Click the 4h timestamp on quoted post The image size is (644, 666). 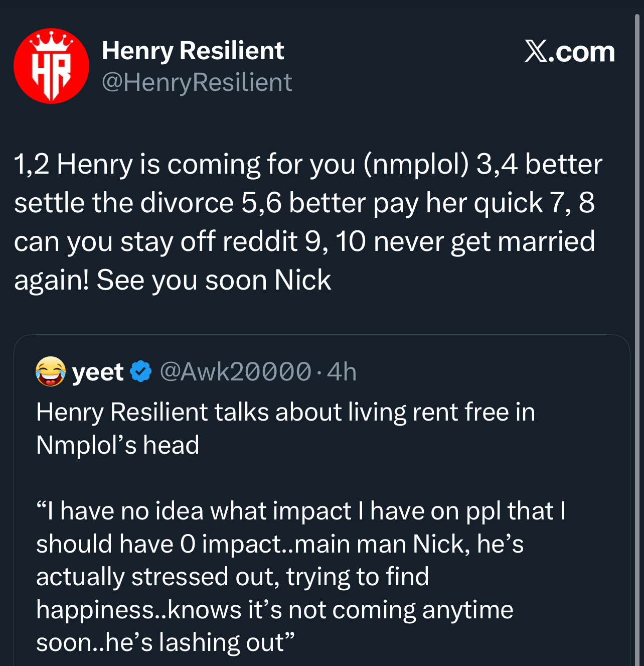coord(342,372)
